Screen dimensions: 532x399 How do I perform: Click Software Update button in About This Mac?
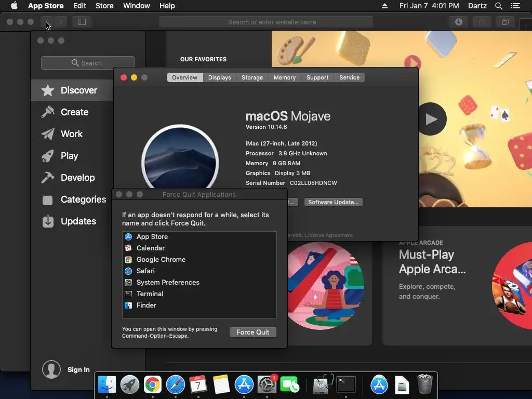[x=333, y=202]
